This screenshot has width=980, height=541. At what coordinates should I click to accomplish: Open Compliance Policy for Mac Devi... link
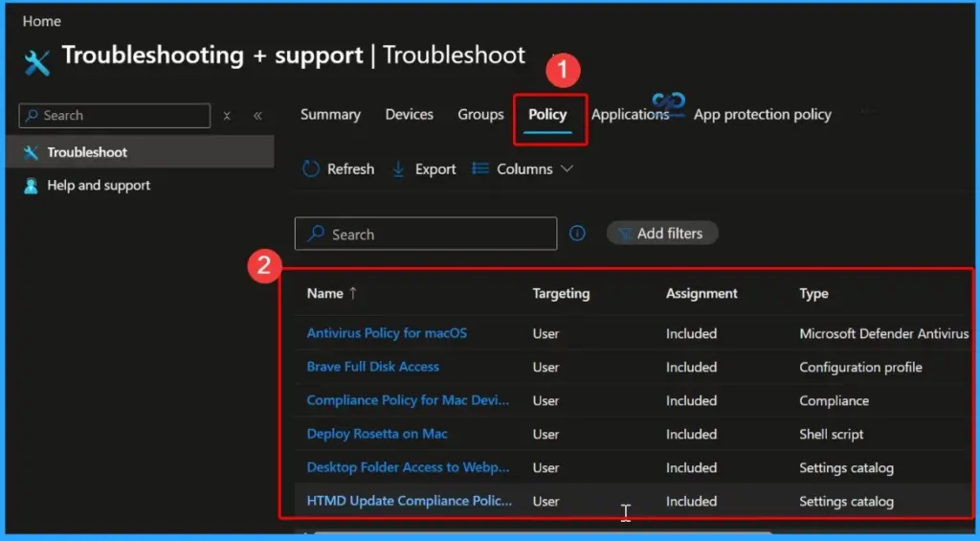[408, 400]
